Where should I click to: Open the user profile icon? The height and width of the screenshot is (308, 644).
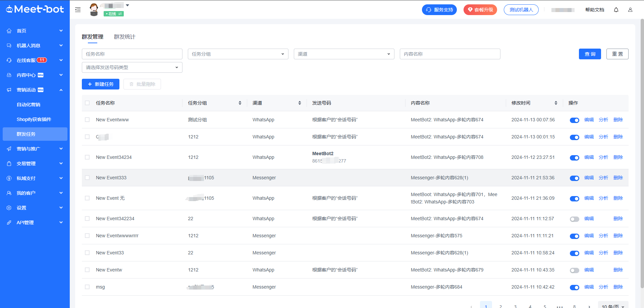pyautogui.click(x=630, y=10)
